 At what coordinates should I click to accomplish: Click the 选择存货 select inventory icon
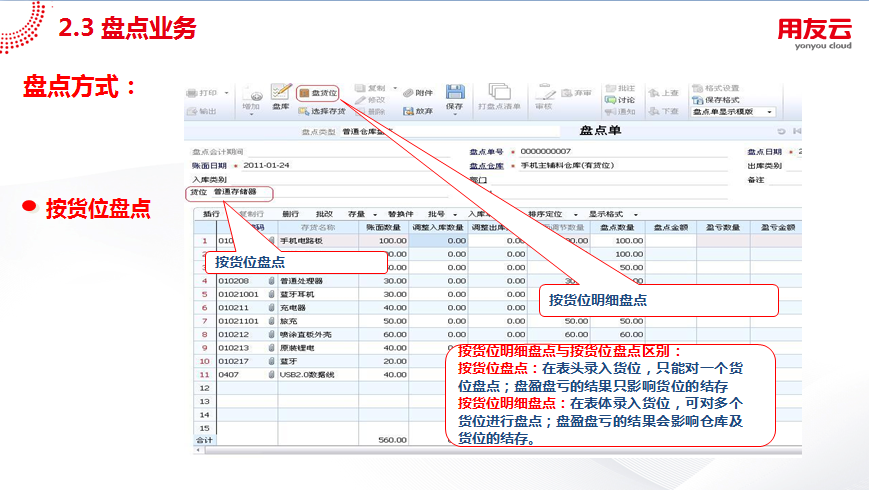pos(303,111)
